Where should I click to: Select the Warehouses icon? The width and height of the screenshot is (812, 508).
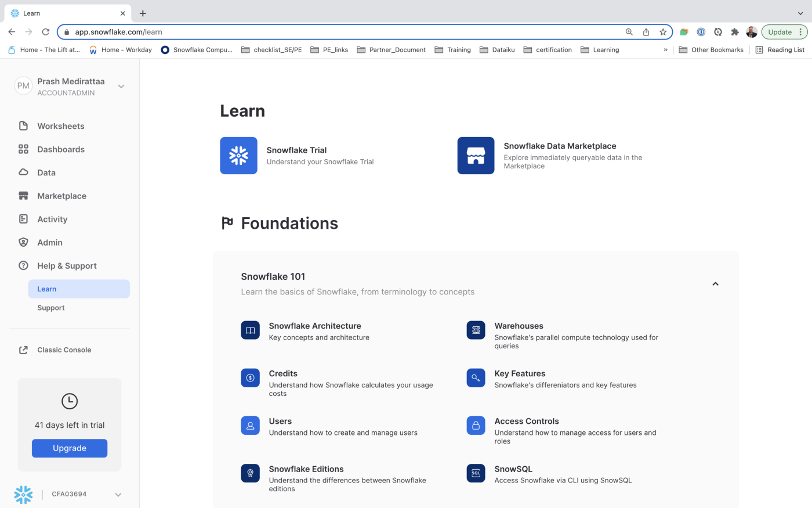coord(476,330)
